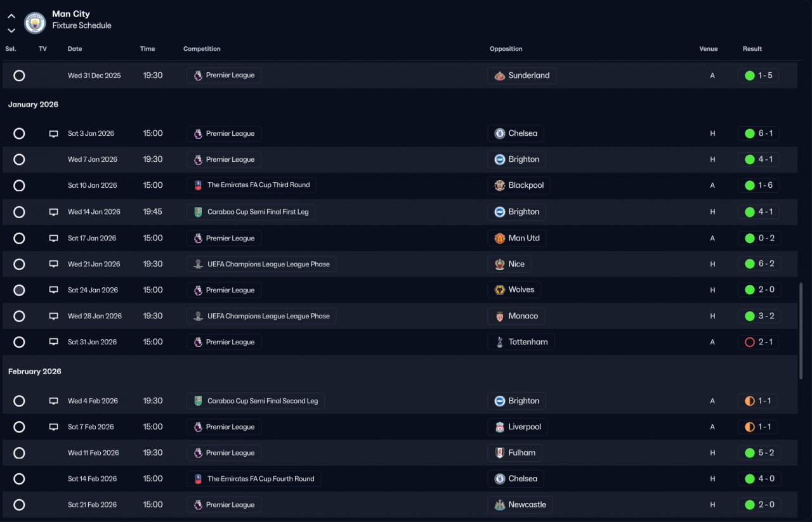The height and width of the screenshot is (522, 812).
Task: Open Brighton opposition for Wed 7 Jan
Action: coord(516,160)
